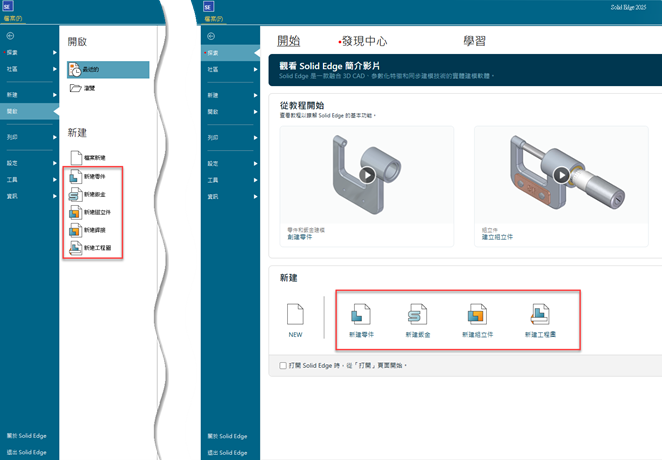This screenshot has width=662, height=460.
Task: Click 新建零件 label in Start page New section
Action: tap(361, 335)
